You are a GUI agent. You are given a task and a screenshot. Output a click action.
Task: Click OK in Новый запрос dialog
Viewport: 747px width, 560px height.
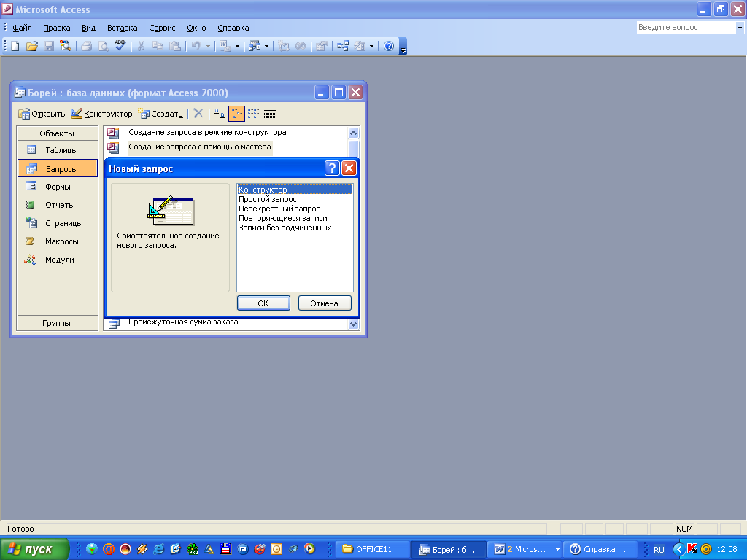263,303
